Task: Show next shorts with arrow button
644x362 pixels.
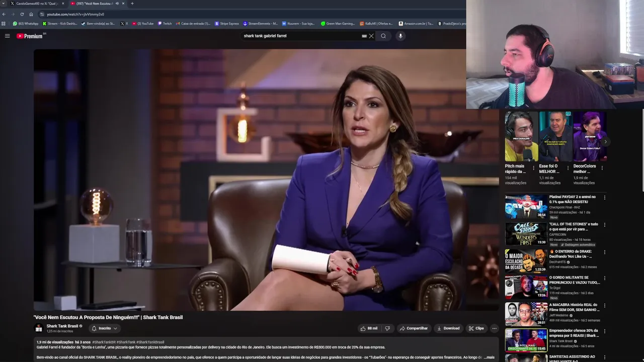Action: pyautogui.click(x=605, y=142)
